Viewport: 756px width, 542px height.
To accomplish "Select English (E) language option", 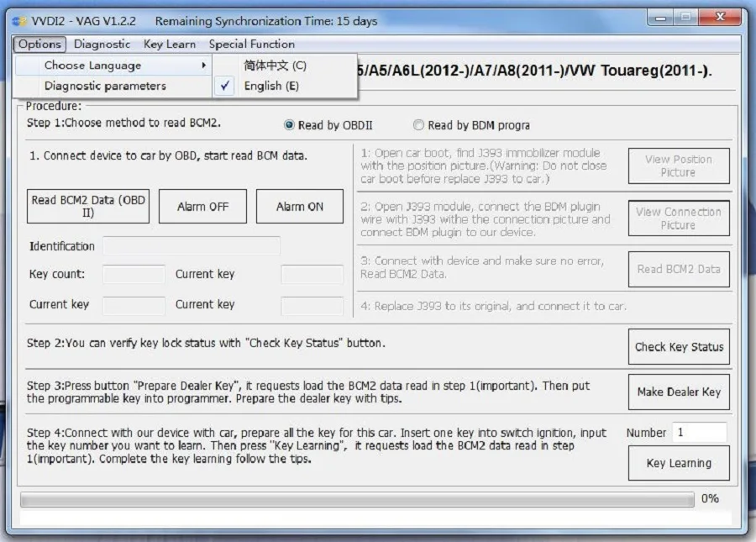I will point(285,86).
